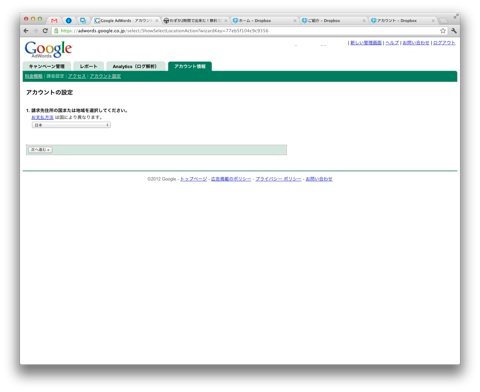Reload the page with the refresh icon
Image resolution: width=480 pixels, height=392 pixels.
click(x=45, y=31)
